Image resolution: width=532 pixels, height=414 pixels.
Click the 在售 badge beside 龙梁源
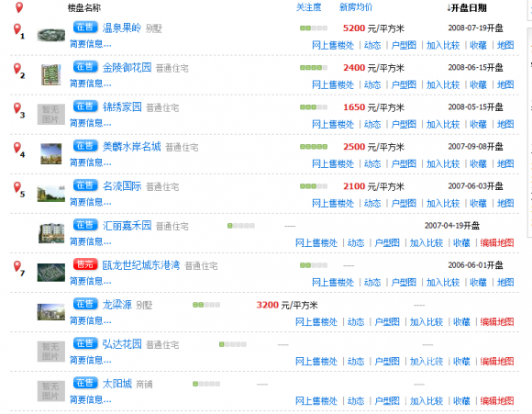[85, 304]
